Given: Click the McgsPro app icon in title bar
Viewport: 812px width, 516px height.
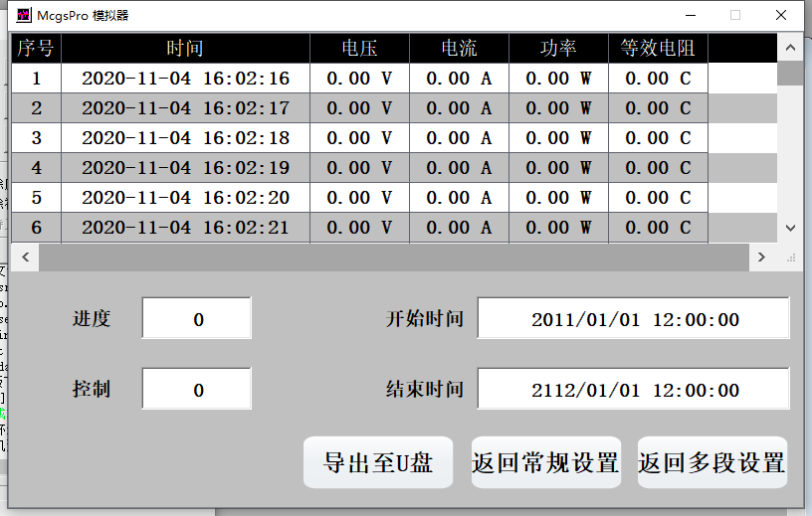Looking at the screenshot, I should [x=24, y=16].
